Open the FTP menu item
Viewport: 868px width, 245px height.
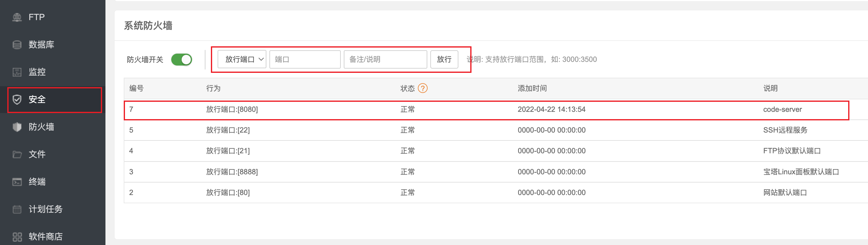pyautogui.click(x=52, y=17)
